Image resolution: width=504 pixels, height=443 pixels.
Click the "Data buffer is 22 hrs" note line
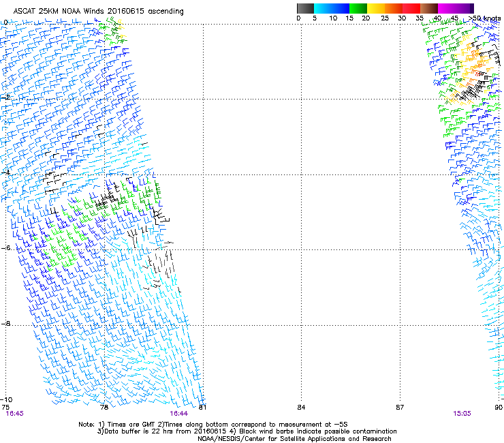[247, 431]
